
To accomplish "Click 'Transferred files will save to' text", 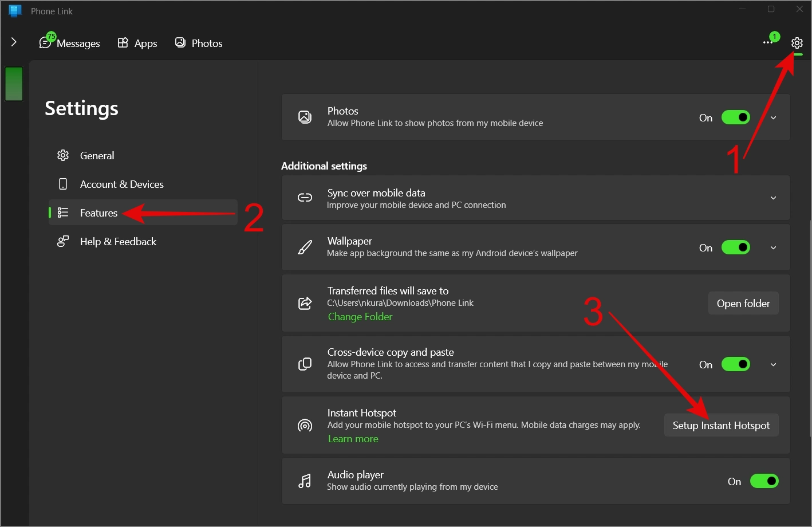I will pos(388,291).
